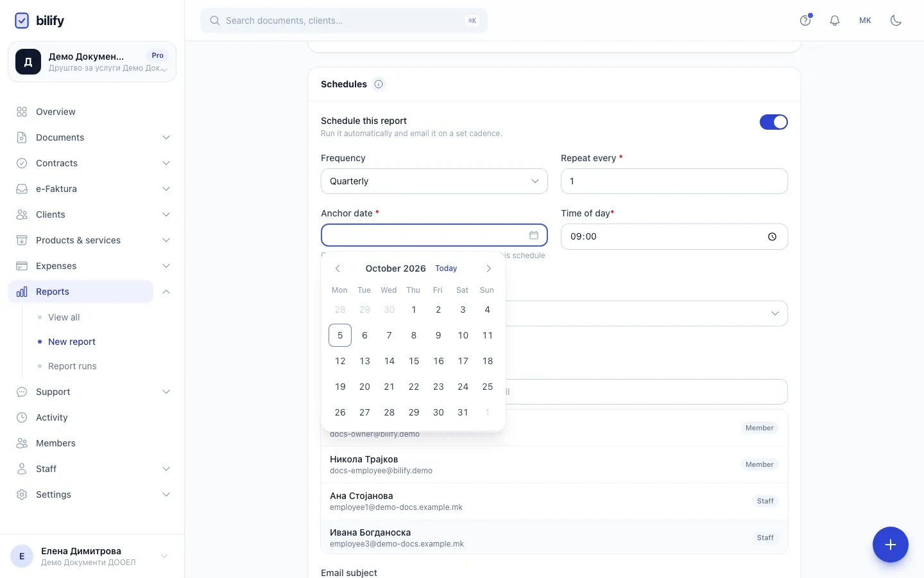
Task: Click the Members people icon in sidebar
Action: pyautogui.click(x=22, y=443)
